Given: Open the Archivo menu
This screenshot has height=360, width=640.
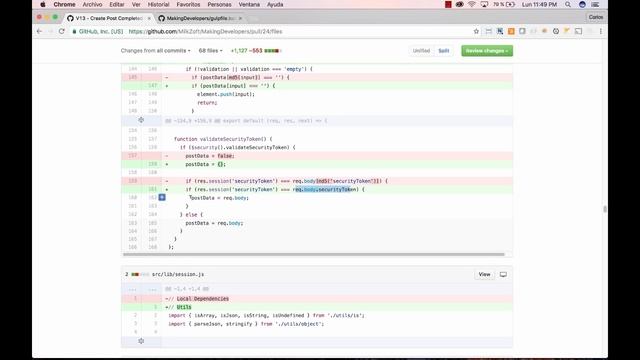Looking at the screenshot, I should (92, 4).
